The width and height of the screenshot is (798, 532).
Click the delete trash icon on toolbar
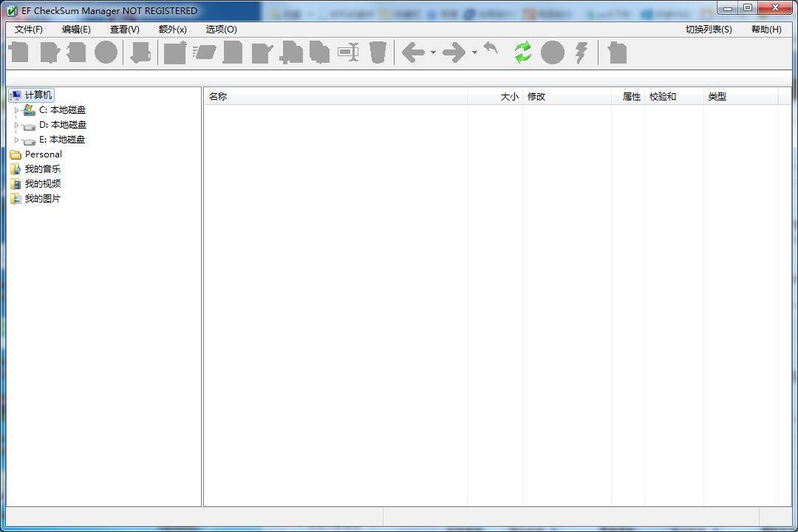[377, 52]
